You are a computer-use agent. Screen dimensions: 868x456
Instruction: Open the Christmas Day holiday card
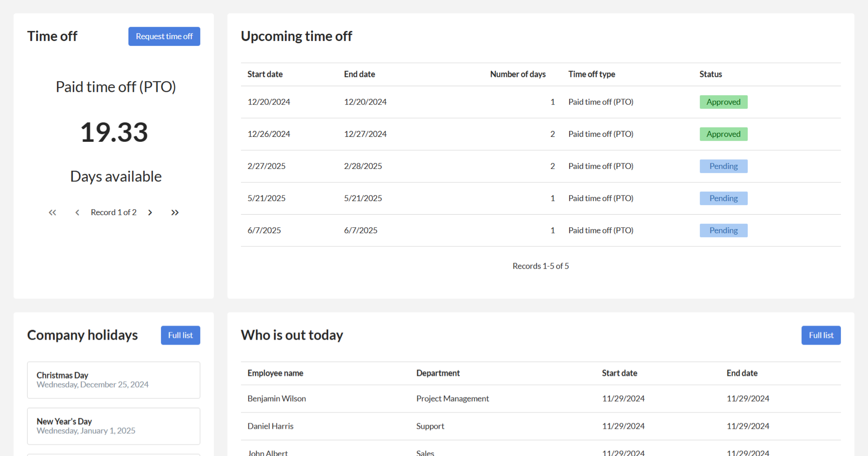click(x=113, y=380)
